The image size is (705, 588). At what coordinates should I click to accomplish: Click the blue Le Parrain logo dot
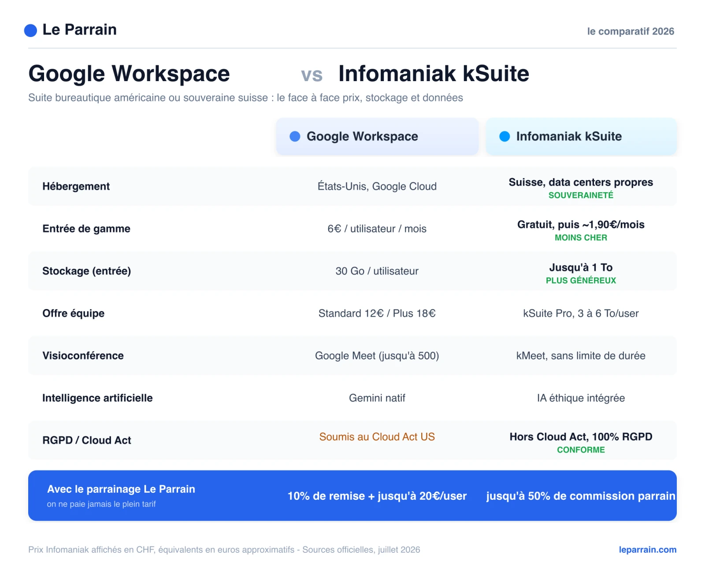coord(30,30)
